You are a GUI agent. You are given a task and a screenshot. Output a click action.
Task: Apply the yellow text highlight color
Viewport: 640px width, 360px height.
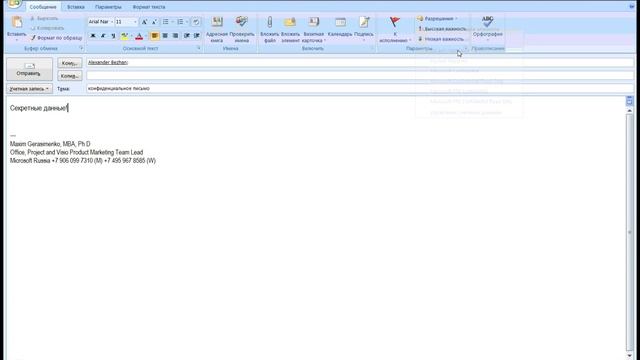[x=124, y=36]
